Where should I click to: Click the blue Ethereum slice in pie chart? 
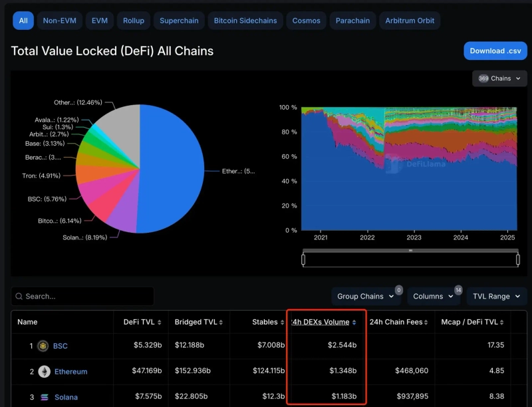click(x=173, y=160)
